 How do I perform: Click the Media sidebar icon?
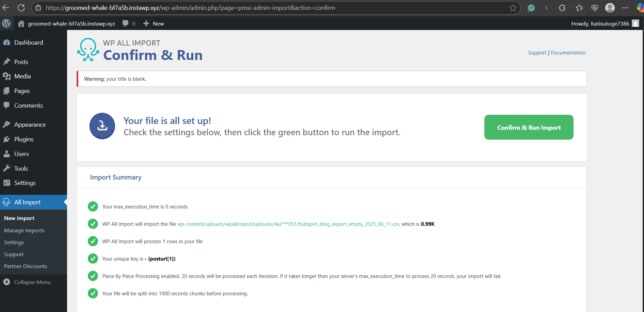click(6, 76)
